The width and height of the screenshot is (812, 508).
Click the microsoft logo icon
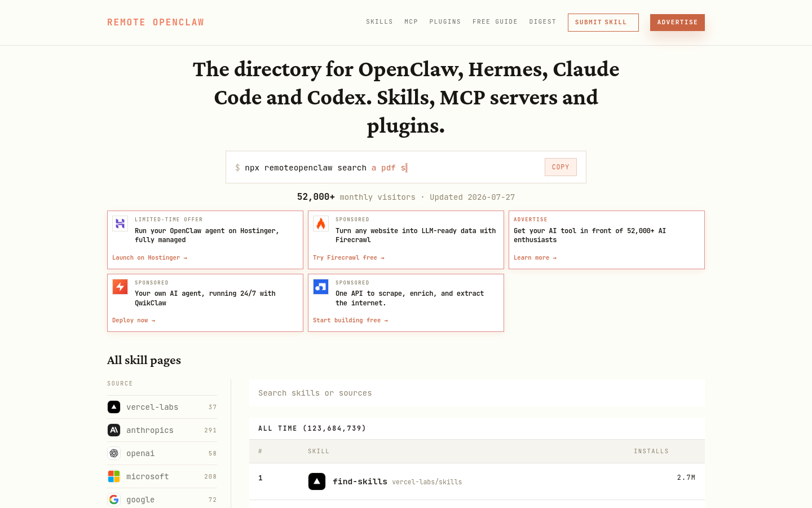(x=114, y=476)
